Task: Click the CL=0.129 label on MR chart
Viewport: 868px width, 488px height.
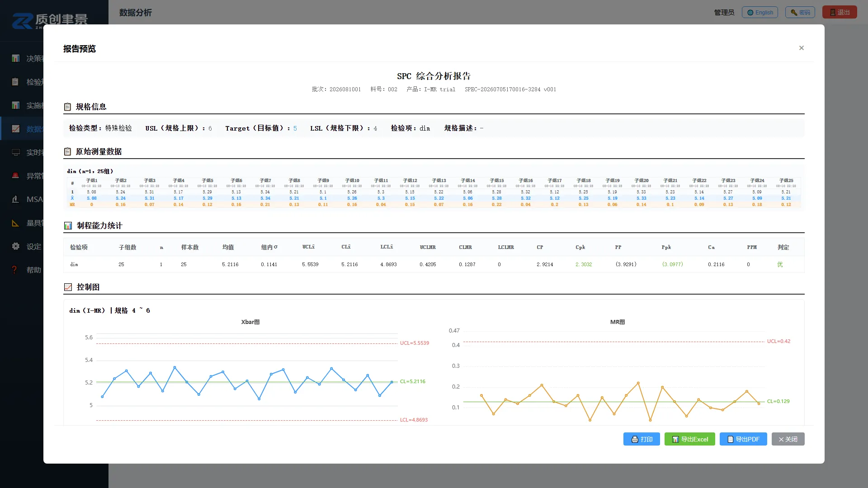Action: (x=778, y=401)
